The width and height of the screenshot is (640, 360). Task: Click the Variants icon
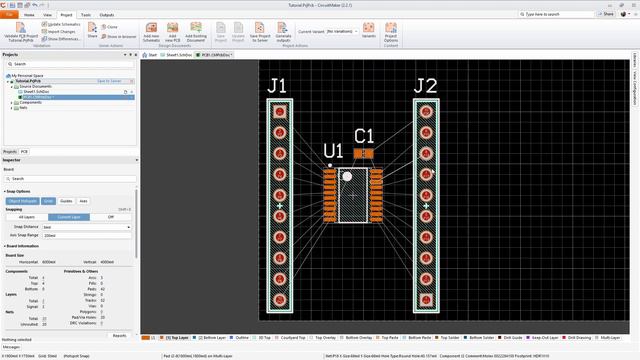pos(369,28)
